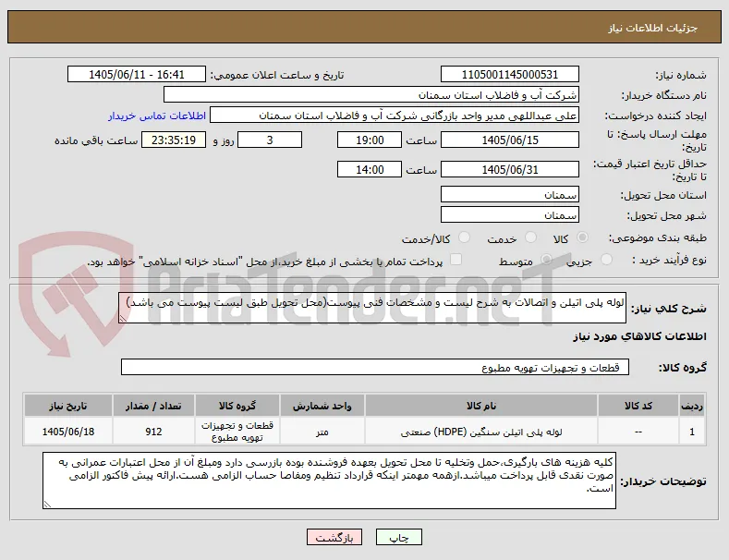Click the resize grip of buyer notes textarea

(47, 504)
